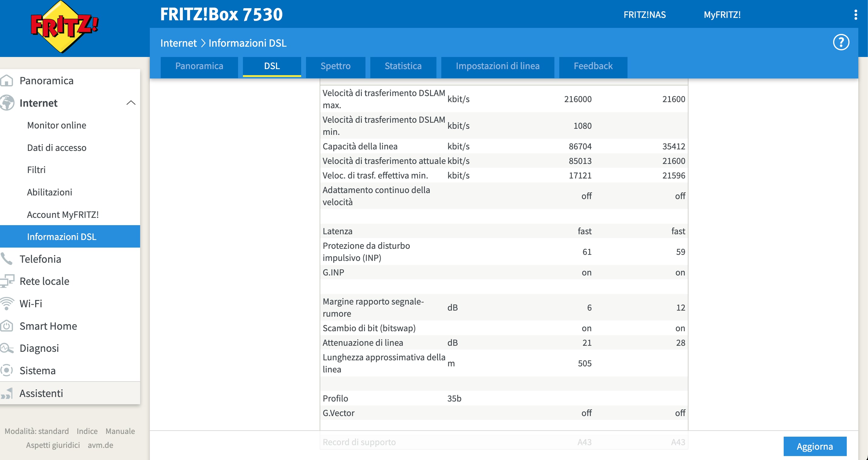The width and height of the screenshot is (868, 460).
Task: Click the Smart Home power icon
Action: tap(7, 326)
